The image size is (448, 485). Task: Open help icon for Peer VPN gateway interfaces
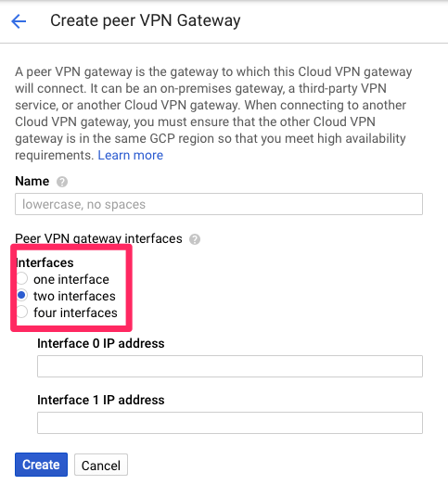[195, 239]
